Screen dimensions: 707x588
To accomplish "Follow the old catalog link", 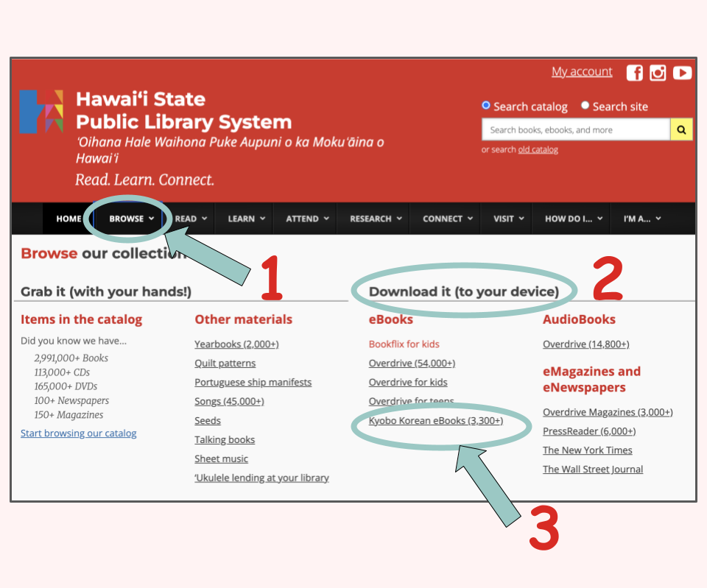I will click(538, 149).
